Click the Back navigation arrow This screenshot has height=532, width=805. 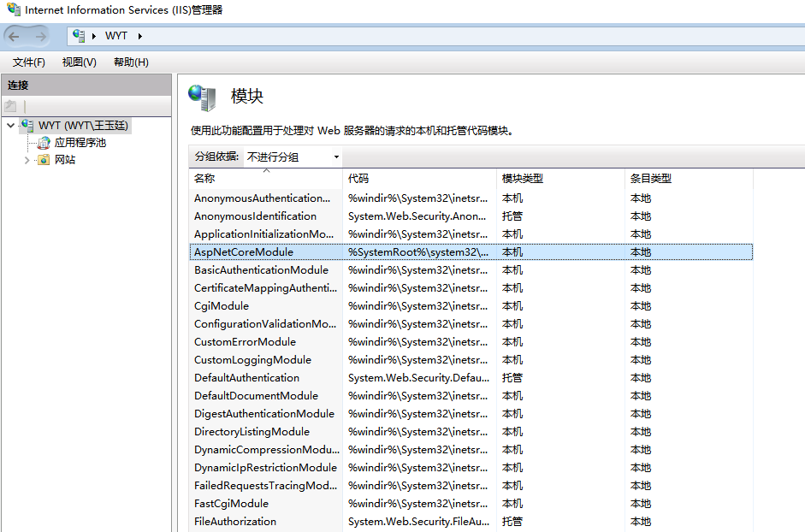14,36
